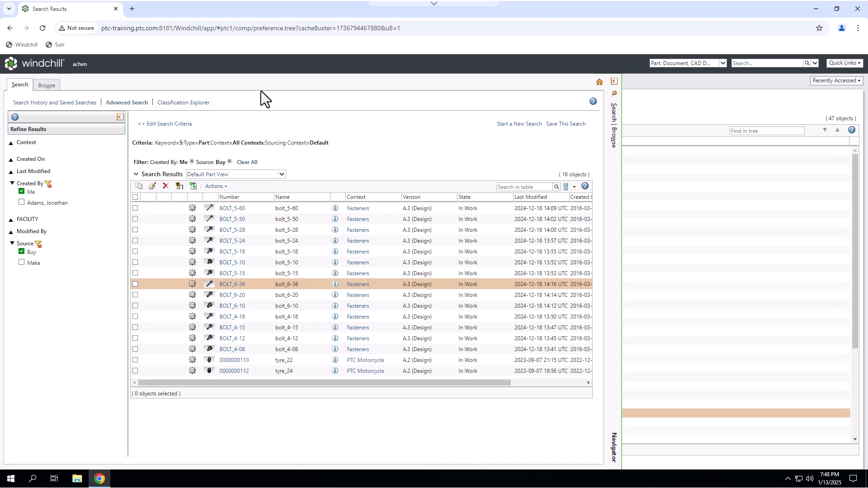Click the edit multiple objects pencil icon
868x488 pixels.
(152, 186)
